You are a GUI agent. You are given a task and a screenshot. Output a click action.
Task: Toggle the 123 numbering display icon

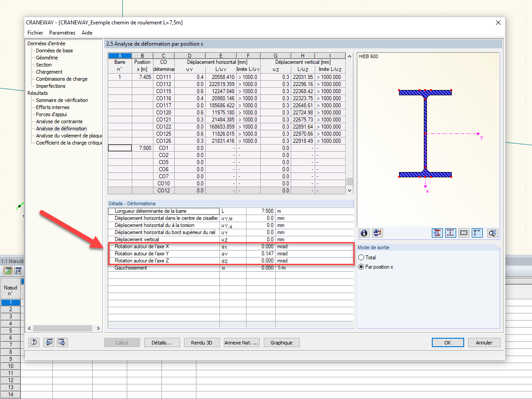click(x=464, y=233)
